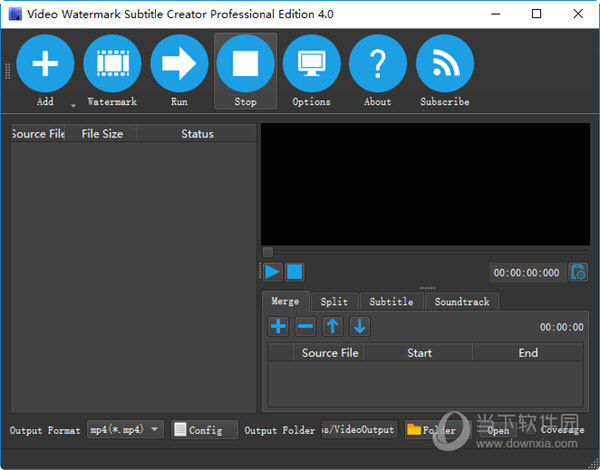Image resolution: width=600 pixels, height=470 pixels.
Task: Click the Stop toolbar button
Action: click(x=245, y=71)
